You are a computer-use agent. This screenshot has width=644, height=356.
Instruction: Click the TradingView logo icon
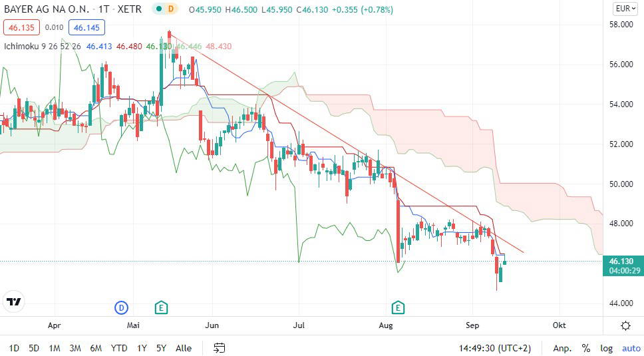coord(13,302)
